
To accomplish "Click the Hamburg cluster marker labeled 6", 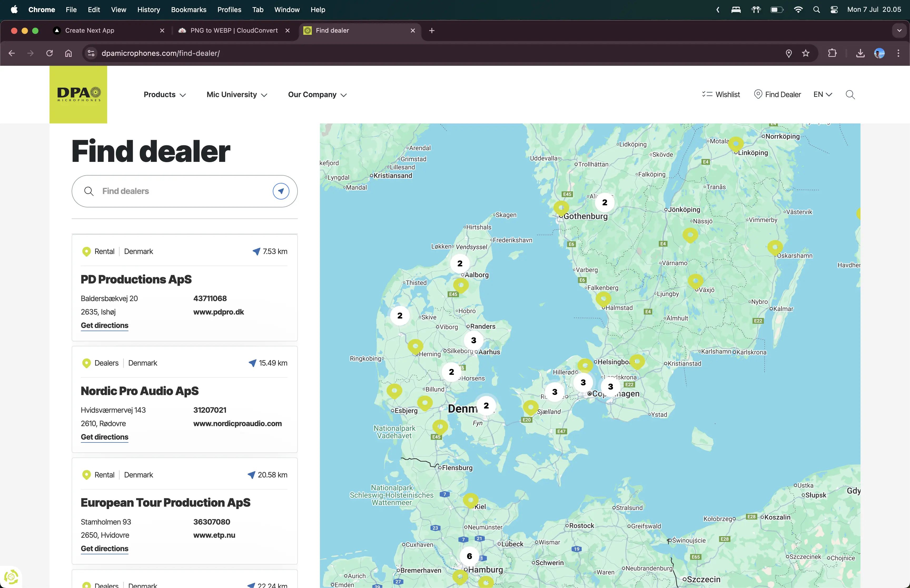I will point(469,556).
